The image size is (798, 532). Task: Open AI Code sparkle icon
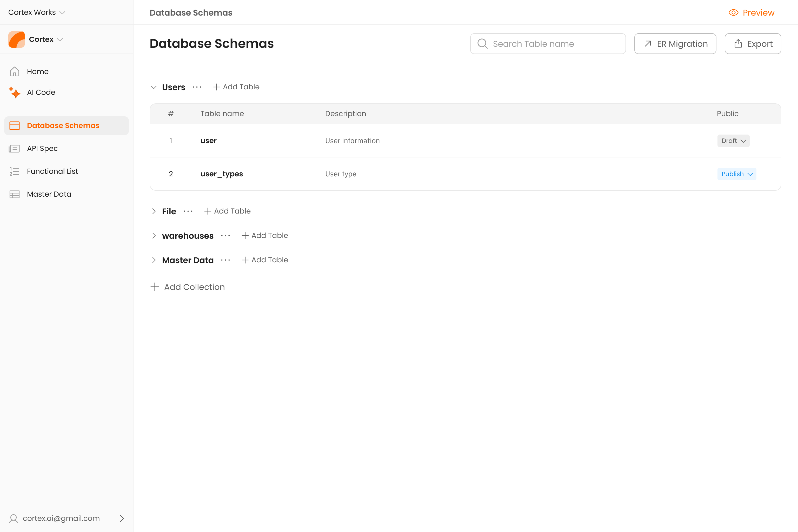tap(14, 92)
